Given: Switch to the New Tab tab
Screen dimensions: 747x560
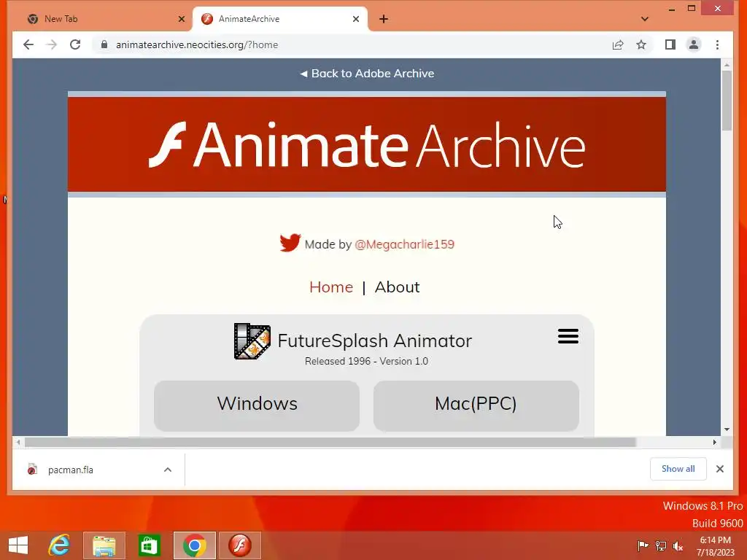Looking at the screenshot, I should click(102, 19).
